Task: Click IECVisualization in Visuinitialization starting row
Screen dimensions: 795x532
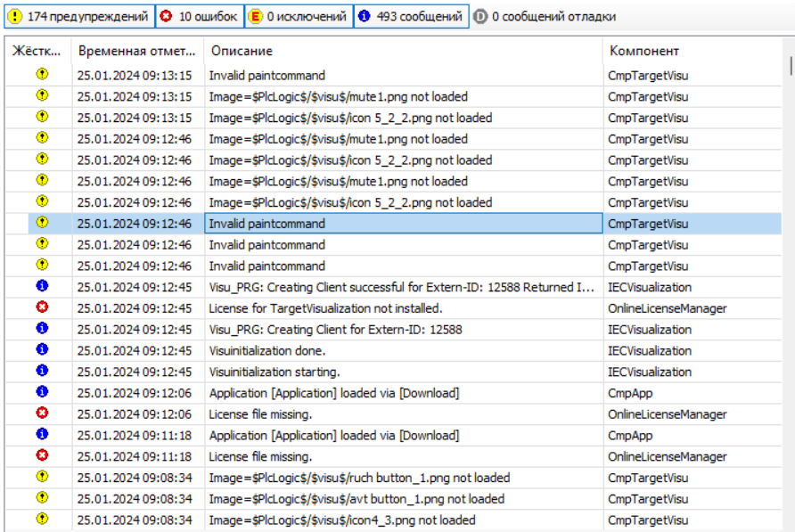Action: (650, 372)
